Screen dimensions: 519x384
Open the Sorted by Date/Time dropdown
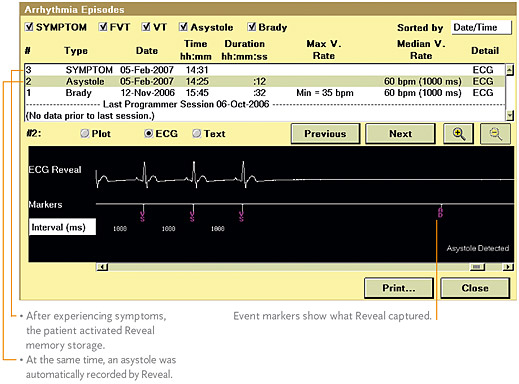click(481, 27)
